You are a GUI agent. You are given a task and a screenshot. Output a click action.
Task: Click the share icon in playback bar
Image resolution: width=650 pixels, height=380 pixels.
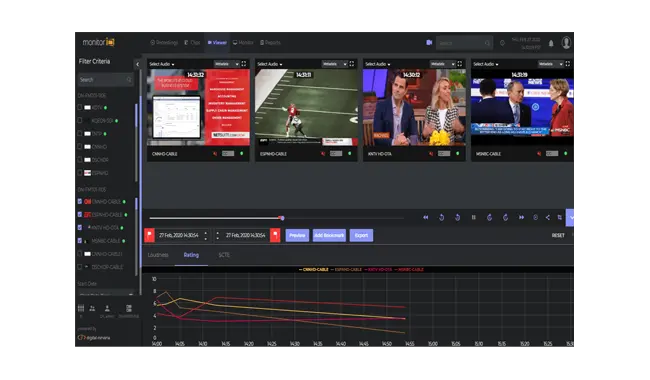(x=548, y=217)
